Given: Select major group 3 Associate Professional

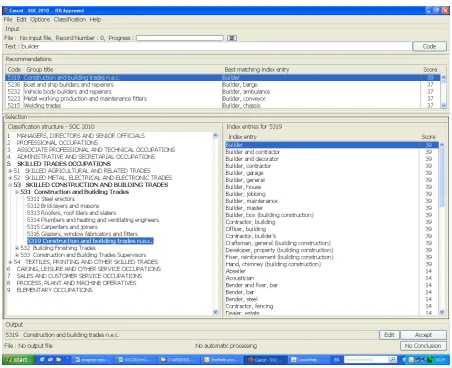Looking at the screenshot, I should click(96, 150).
